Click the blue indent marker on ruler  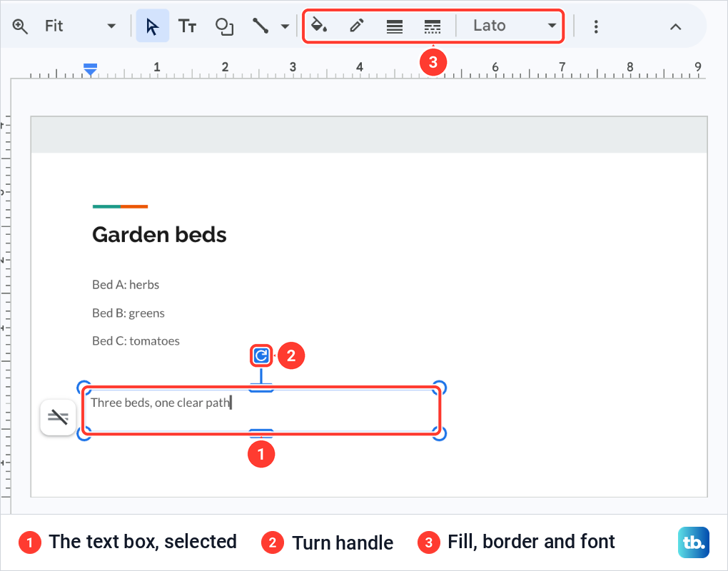point(90,69)
